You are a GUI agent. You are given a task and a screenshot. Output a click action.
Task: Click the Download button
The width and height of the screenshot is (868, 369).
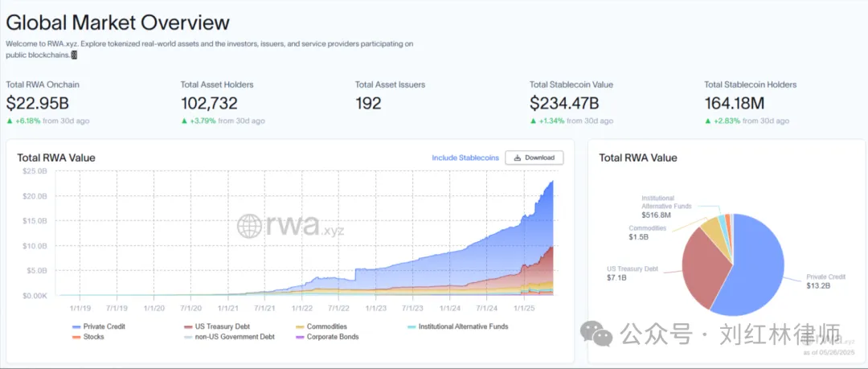pyautogui.click(x=534, y=158)
